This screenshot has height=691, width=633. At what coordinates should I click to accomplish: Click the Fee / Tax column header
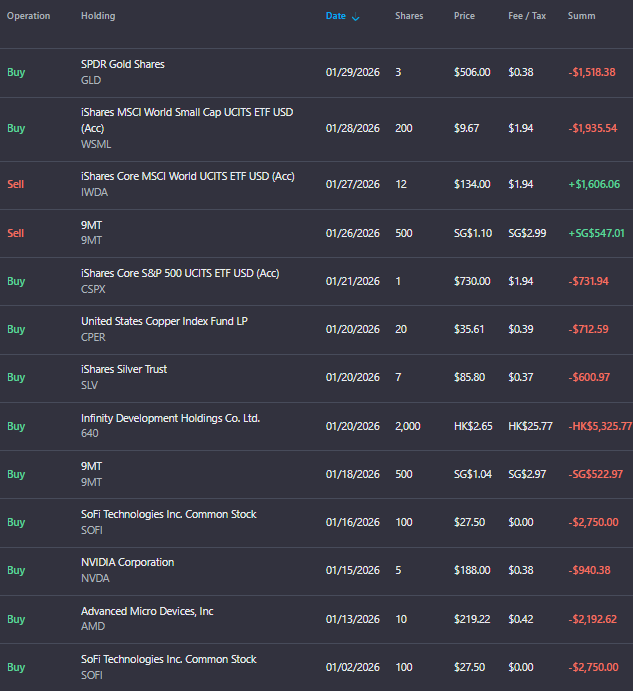click(526, 16)
